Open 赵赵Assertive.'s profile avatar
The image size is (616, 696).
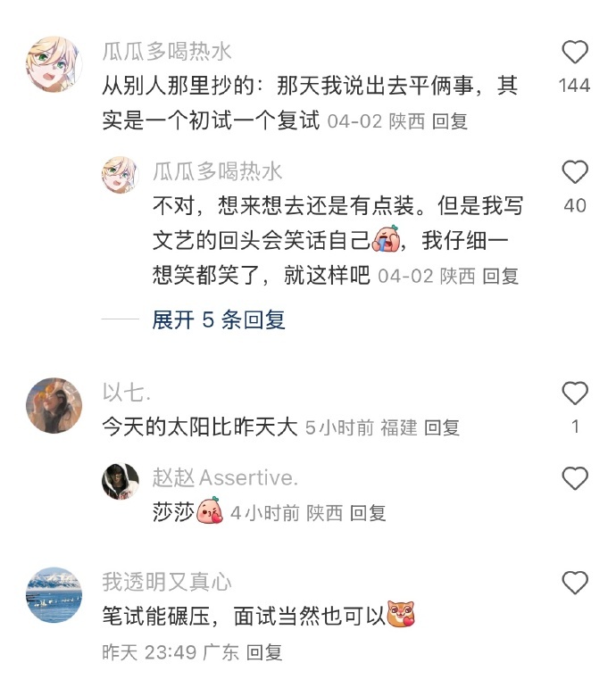coord(120,482)
